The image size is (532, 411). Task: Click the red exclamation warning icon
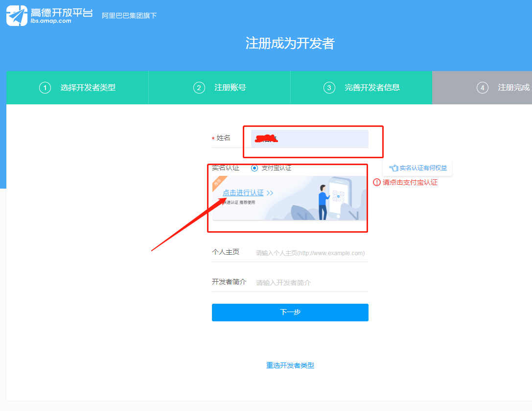(x=376, y=182)
